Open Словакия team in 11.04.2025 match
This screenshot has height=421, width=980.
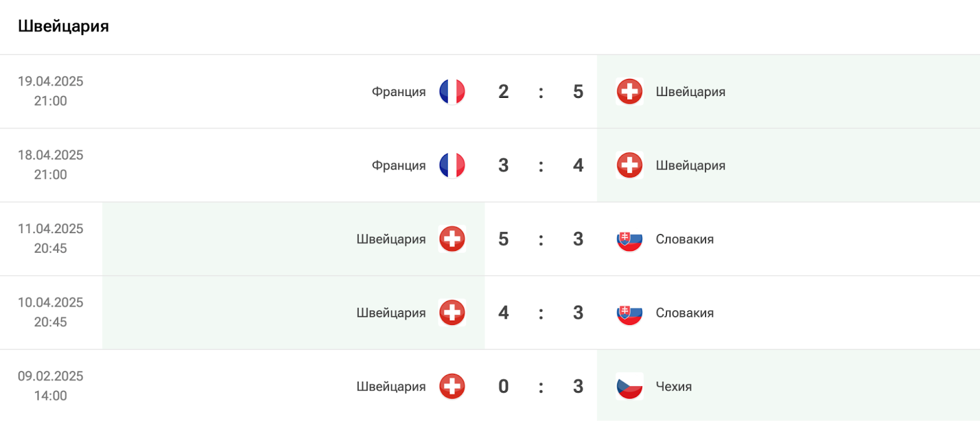click(x=684, y=239)
